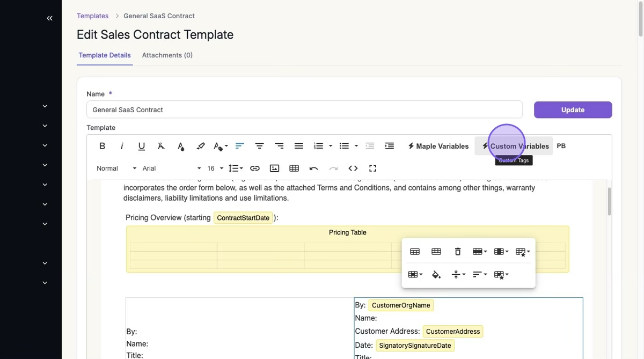The width and height of the screenshot is (644, 359).
Task: Undo the last edit
Action: point(314,168)
